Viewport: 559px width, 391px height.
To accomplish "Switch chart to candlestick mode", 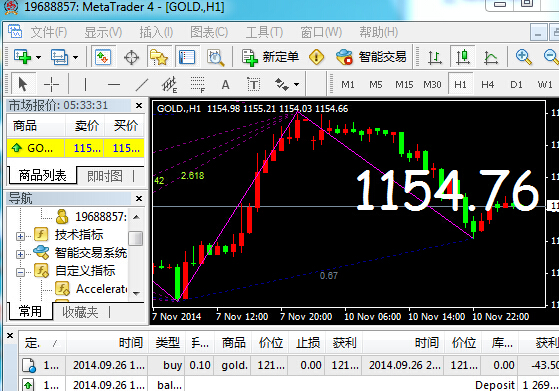I will [463, 57].
